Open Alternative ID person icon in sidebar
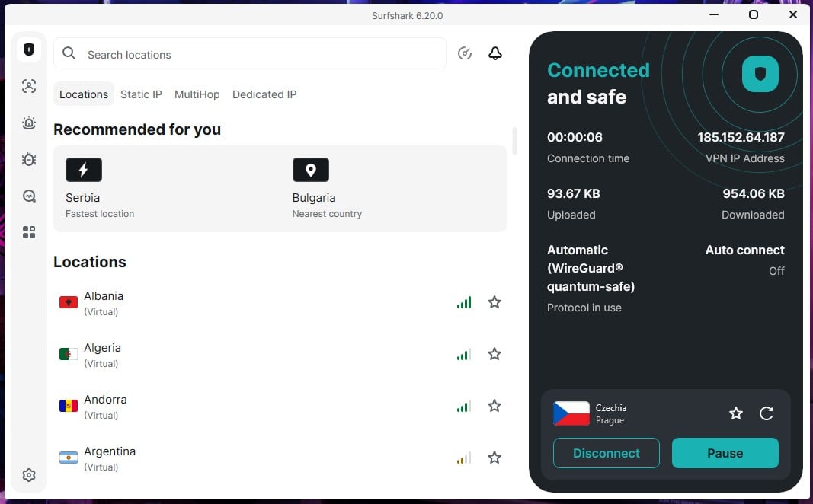813x504 pixels. (29, 86)
